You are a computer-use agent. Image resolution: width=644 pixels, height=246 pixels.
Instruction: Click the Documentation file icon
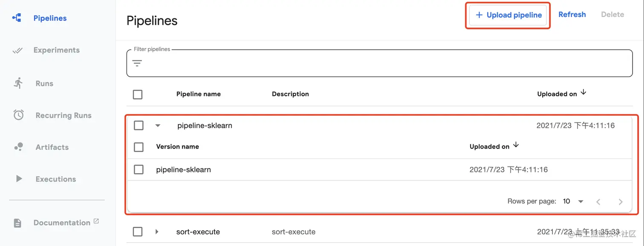point(17,223)
